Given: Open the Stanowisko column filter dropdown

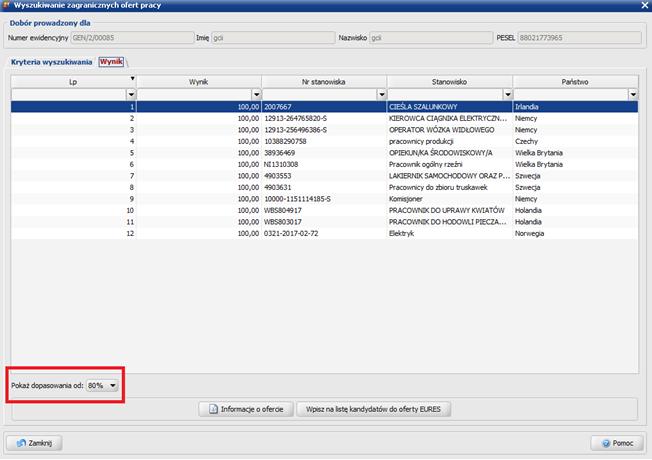Looking at the screenshot, I should [508, 95].
